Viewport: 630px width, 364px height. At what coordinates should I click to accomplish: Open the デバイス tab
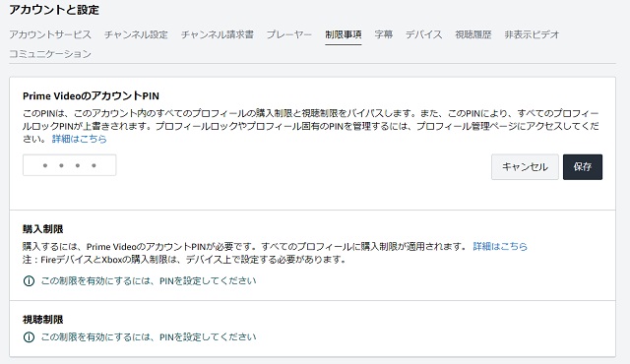click(x=424, y=34)
